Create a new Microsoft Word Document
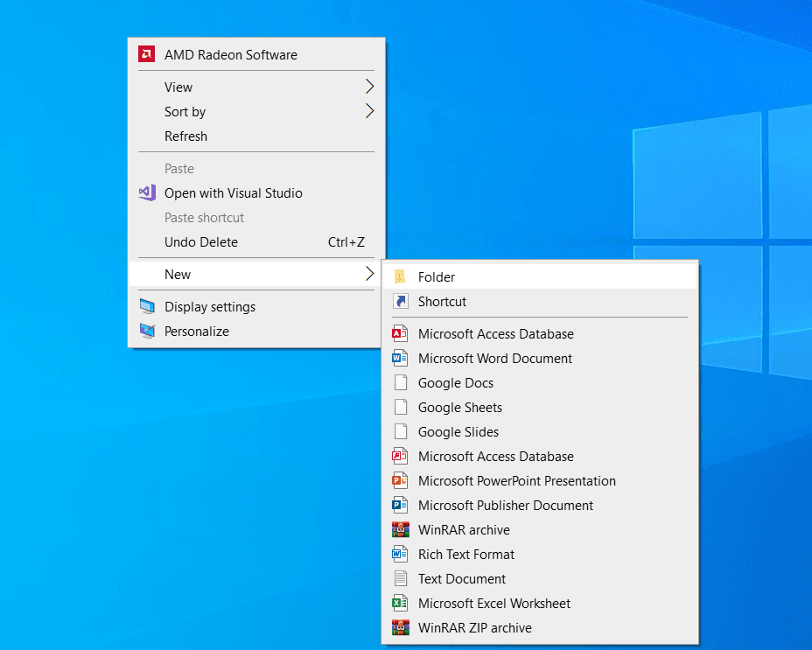The height and width of the screenshot is (650, 812). click(x=540, y=358)
